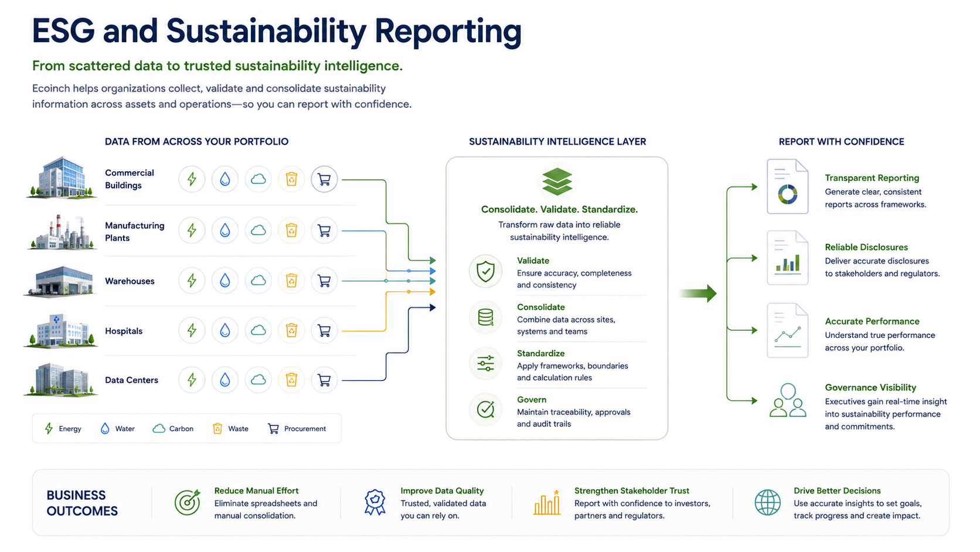Click the Improve Data Quality ribbon badge icon
The image size is (980, 552).
coord(375,503)
